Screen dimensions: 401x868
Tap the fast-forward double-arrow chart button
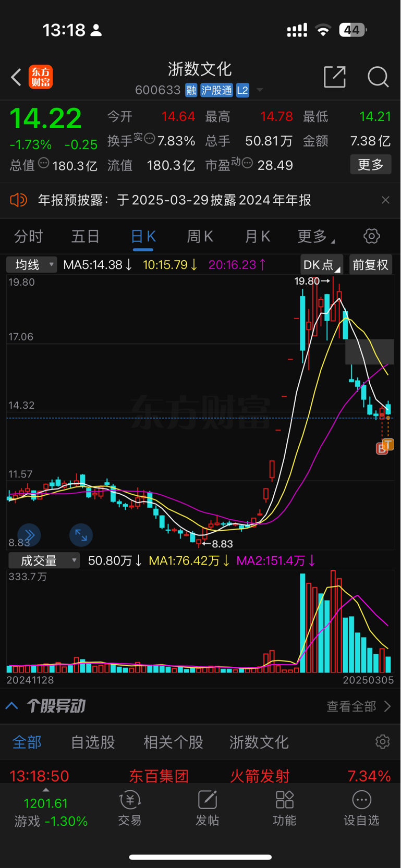click(29, 535)
